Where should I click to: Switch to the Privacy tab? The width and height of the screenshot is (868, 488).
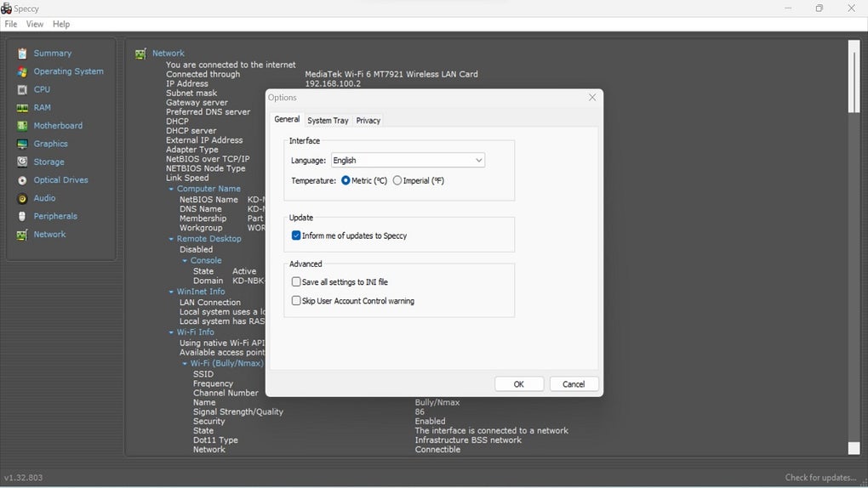click(x=368, y=121)
